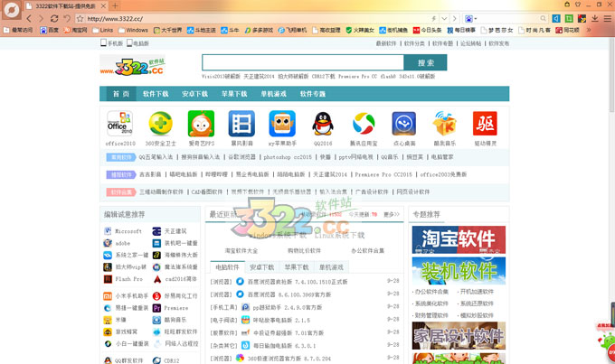Open the 酷我音乐 app icon

[x=444, y=124]
